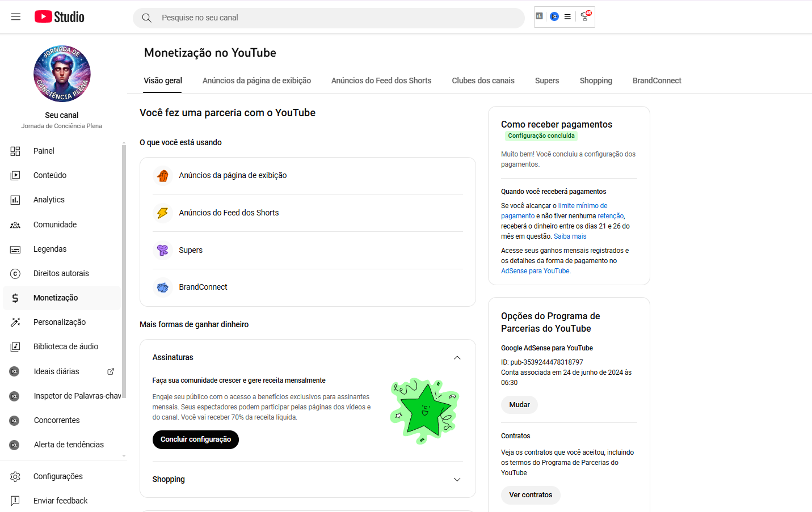The image size is (812, 512).
Task: Select the Monetização dollar icon
Action: (15, 298)
